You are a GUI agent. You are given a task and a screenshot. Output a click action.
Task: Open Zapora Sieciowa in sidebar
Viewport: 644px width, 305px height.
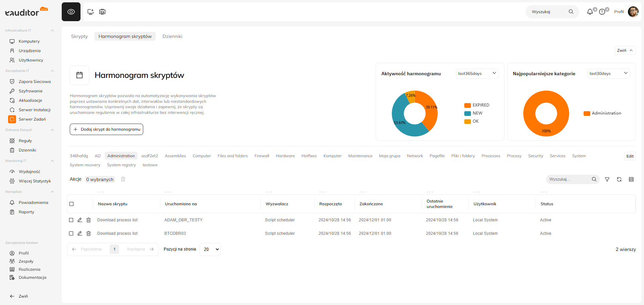point(35,82)
